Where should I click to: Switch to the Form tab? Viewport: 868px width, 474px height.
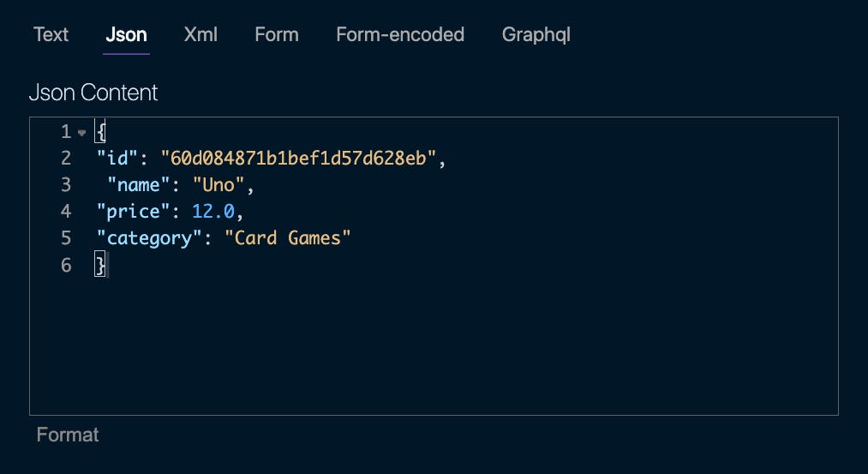coord(277,34)
